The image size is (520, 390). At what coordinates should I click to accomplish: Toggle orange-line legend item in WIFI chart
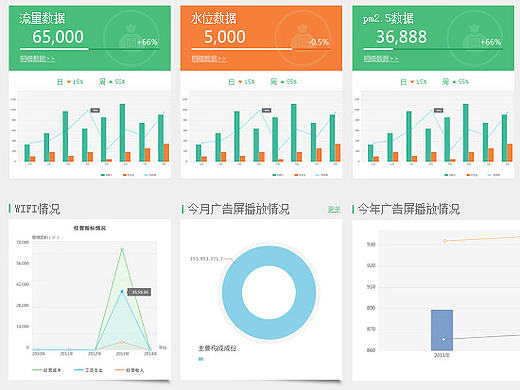click(x=130, y=370)
